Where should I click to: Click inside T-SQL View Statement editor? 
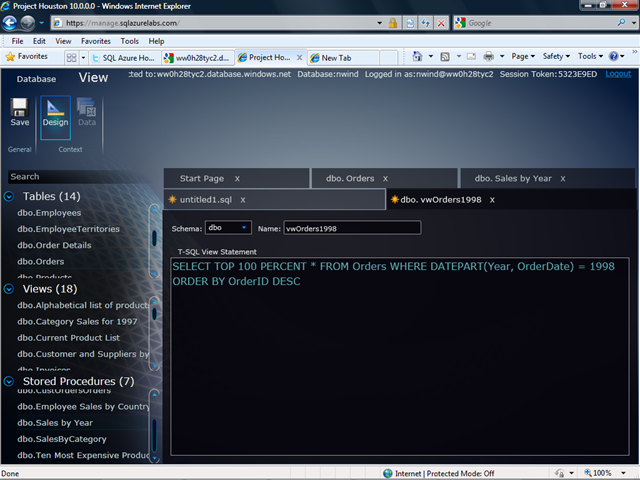(x=400, y=356)
